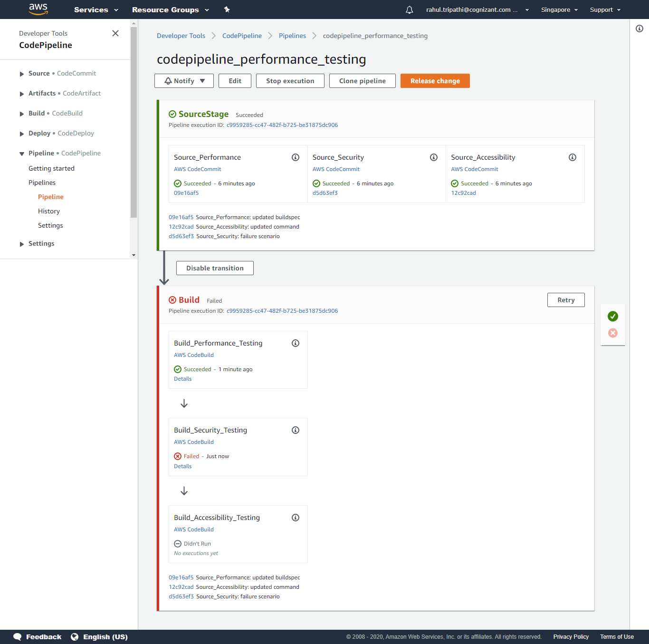Open Terms of Use footer link
The image size is (649, 644).
tap(617, 637)
